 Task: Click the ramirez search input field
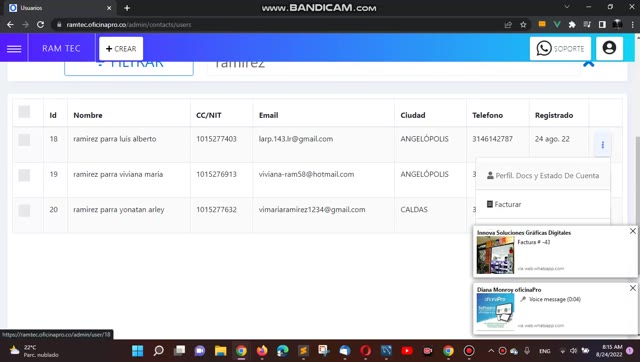[x=393, y=68]
